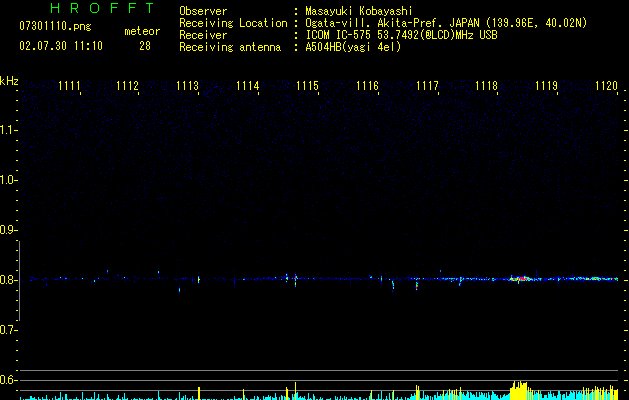Click the meteor label
629x400 pixels.
142,31
